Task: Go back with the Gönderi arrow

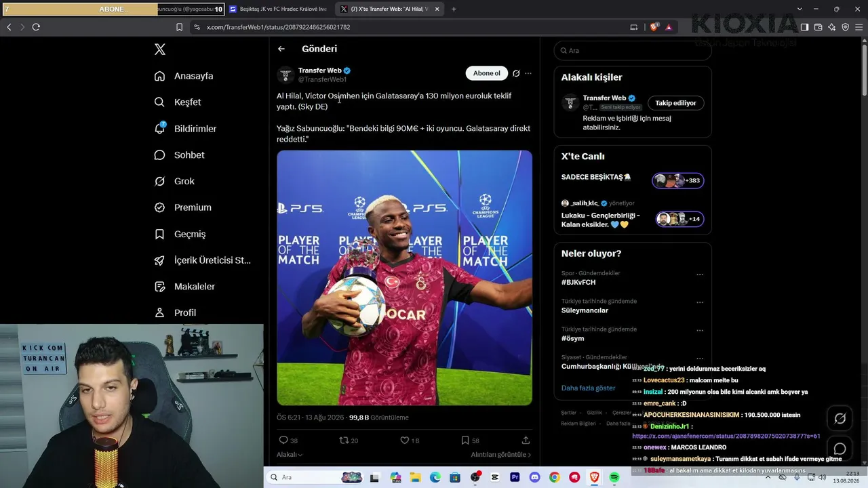Action: pyautogui.click(x=281, y=49)
